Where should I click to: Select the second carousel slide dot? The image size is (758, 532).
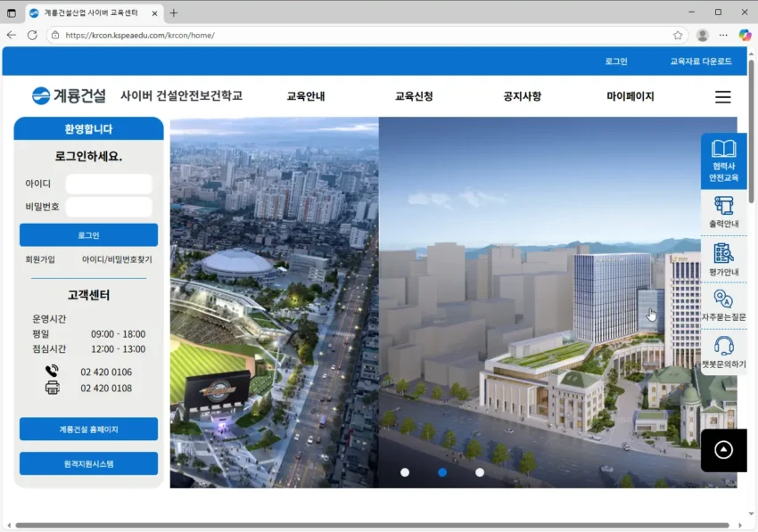tap(442, 472)
